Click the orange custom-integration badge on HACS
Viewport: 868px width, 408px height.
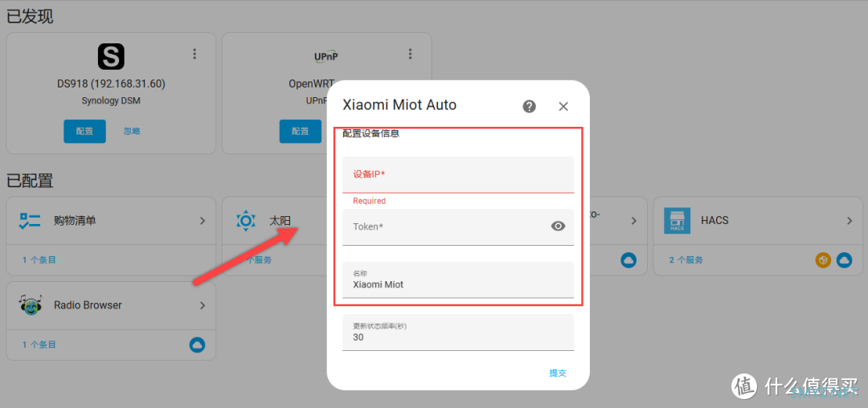823,260
